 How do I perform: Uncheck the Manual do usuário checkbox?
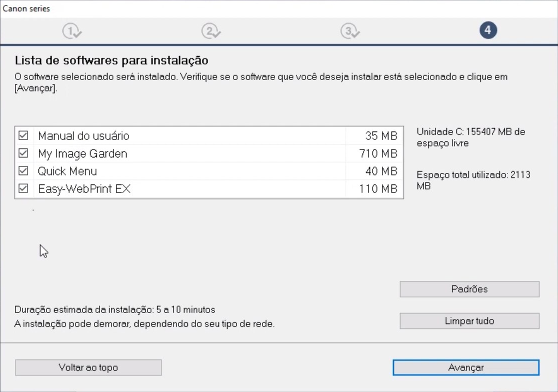(x=23, y=135)
